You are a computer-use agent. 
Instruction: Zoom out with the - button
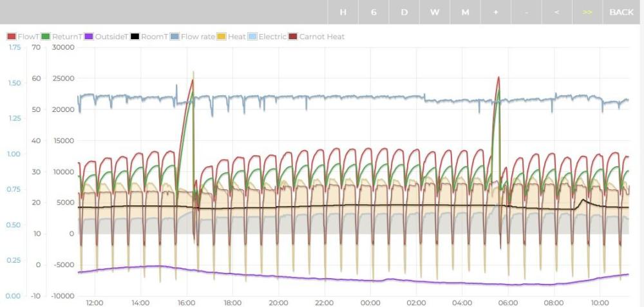[x=527, y=12]
